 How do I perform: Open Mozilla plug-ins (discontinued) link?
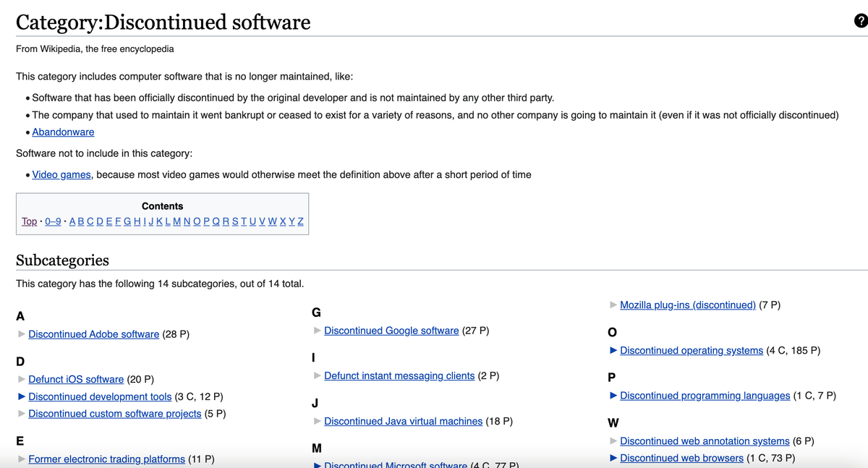click(x=688, y=305)
